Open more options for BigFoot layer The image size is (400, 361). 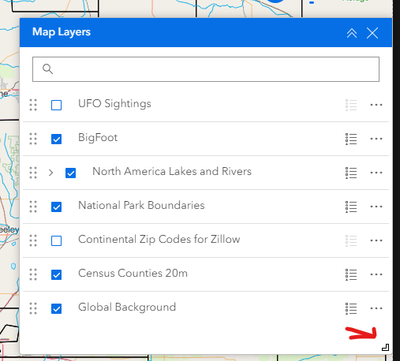[x=376, y=139]
